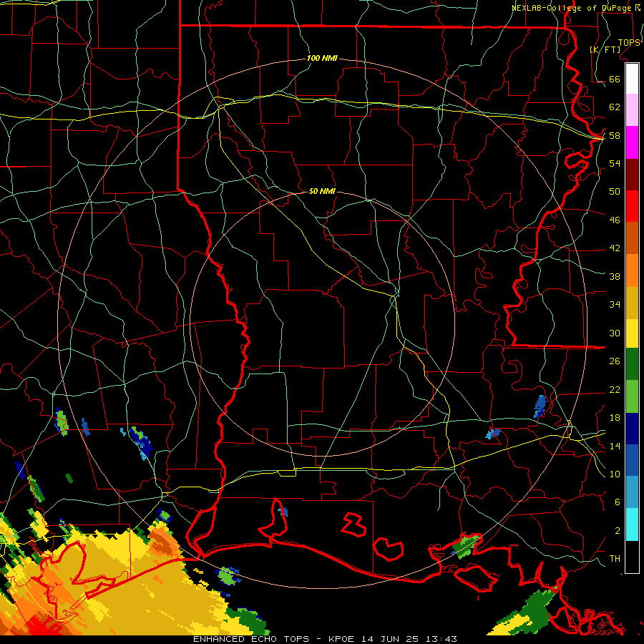This screenshot has width=644, height=644.
Task: Click the dark green legend swatch
Action: tap(632, 364)
